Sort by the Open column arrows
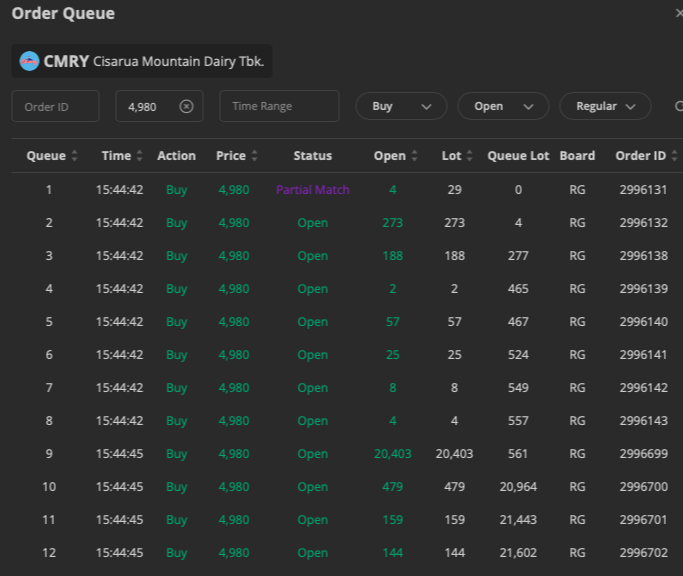This screenshot has height=576, width=683. (414, 156)
